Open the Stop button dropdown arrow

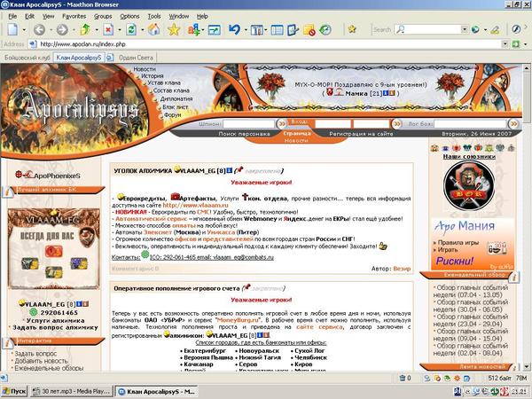point(119,30)
